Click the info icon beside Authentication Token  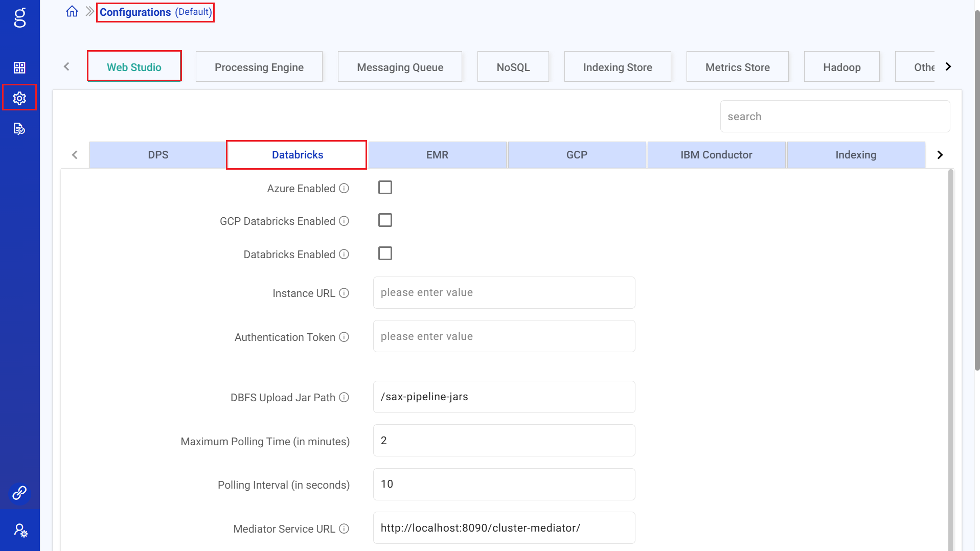coord(344,337)
